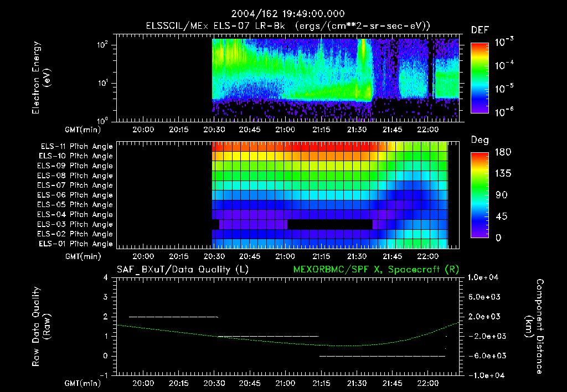Screen dimensions: 567x392
Task: Click the GMT(min) label under pitch-angle panel
Action: [83, 257]
